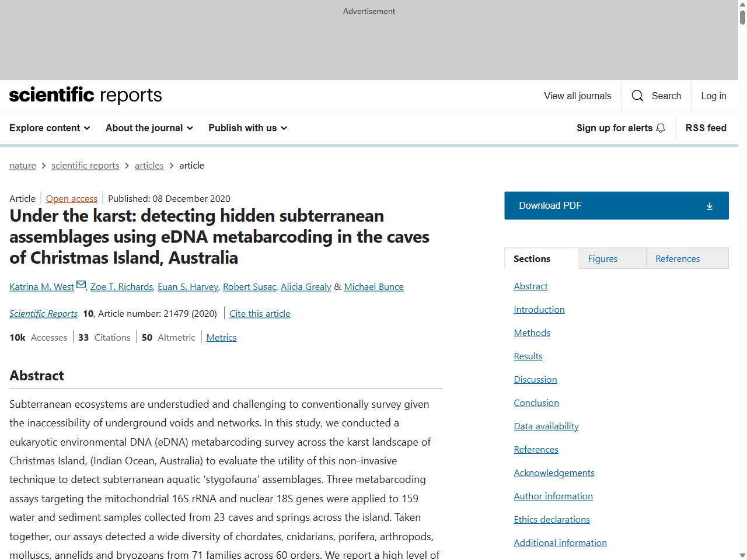
Task: Click the '50 Altmetric' score
Action: pyautogui.click(x=169, y=338)
